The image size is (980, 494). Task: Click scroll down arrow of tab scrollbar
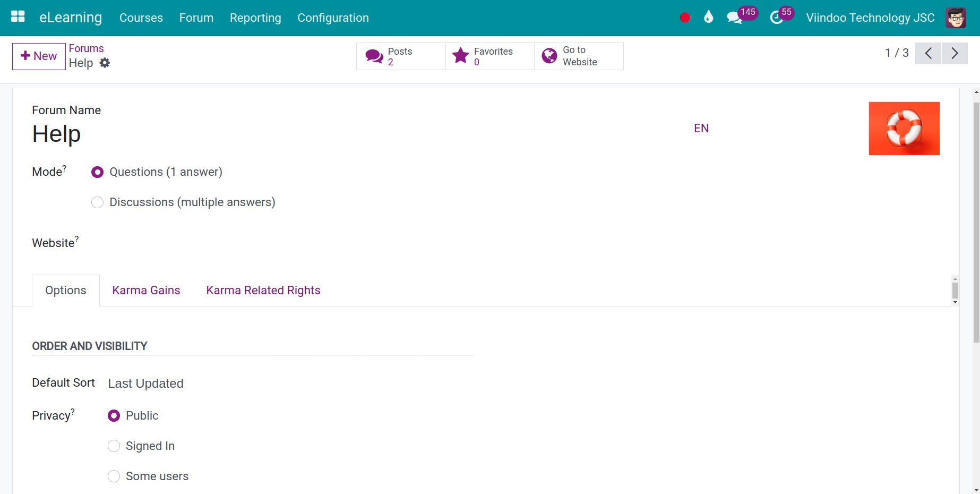pos(955,302)
